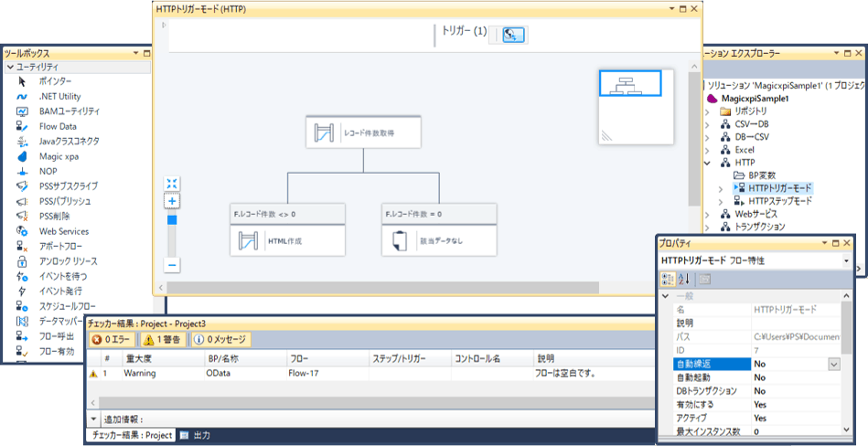Open the 自動練返 value dropdown
The width and height of the screenshot is (868, 446).
coord(833,364)
